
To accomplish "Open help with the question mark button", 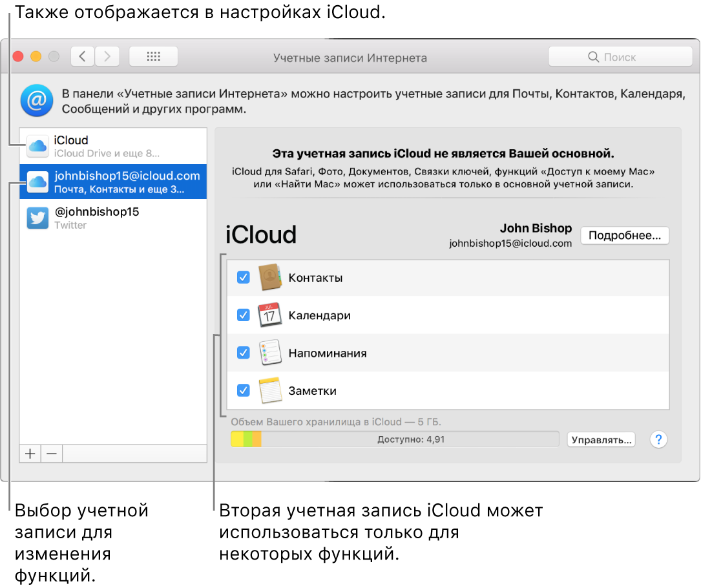I will coord(658,439).
